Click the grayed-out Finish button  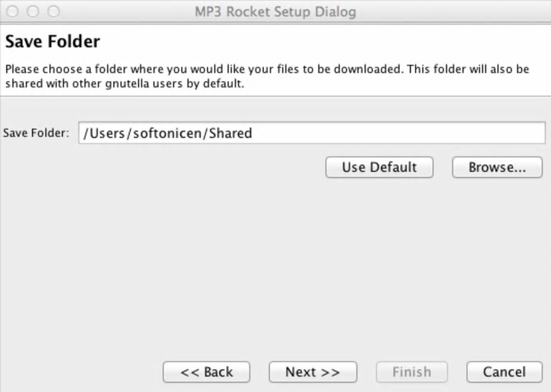[x=412, y=372]
